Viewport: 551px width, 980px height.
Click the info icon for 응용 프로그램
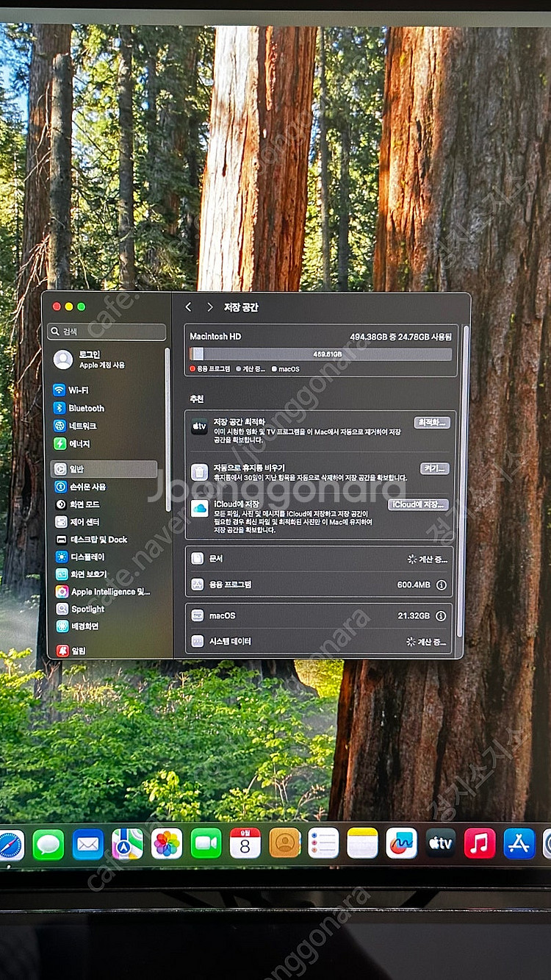(x=441, y=585)
